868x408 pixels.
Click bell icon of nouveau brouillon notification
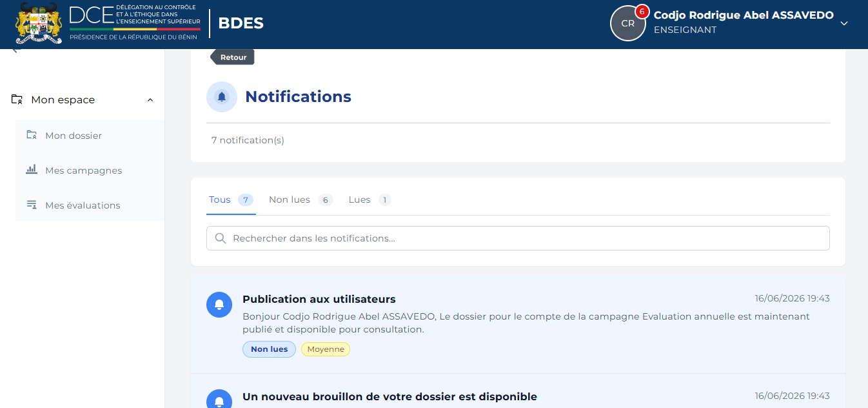pyautogui.click(x=219, y=400)
